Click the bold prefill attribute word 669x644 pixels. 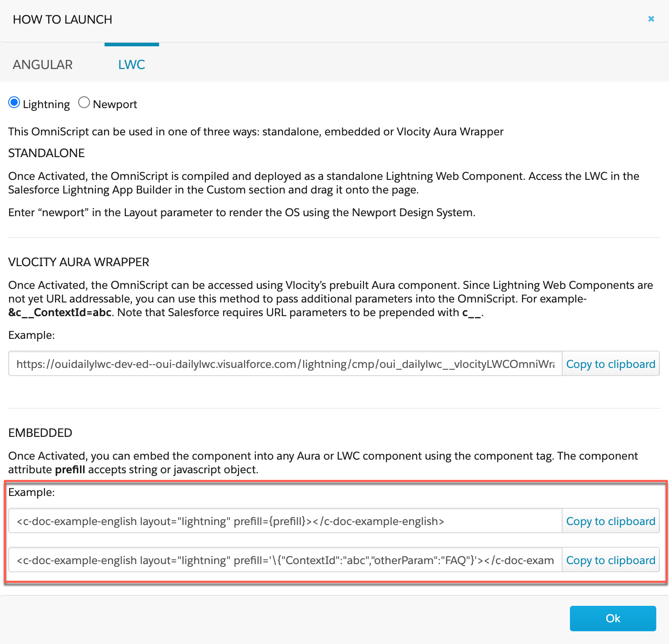click(70, 470)
